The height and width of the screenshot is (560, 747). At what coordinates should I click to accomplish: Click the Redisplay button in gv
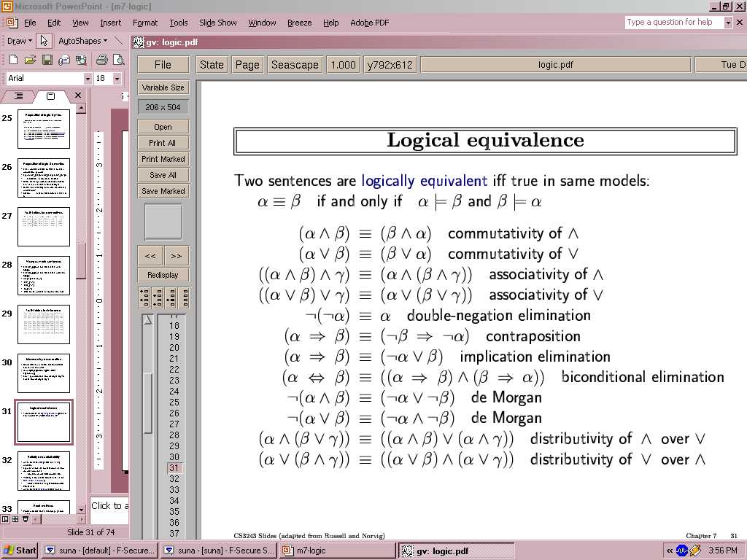tap(163, 275)
